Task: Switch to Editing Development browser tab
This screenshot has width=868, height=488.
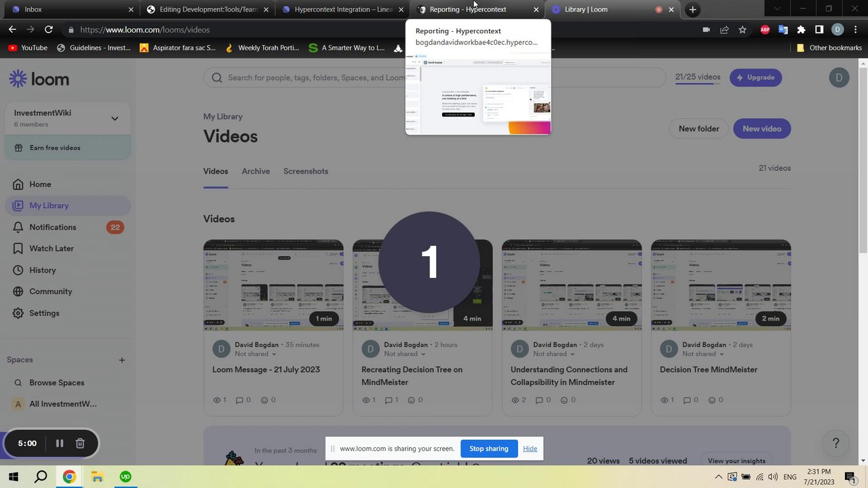Action: coord(207,9)
